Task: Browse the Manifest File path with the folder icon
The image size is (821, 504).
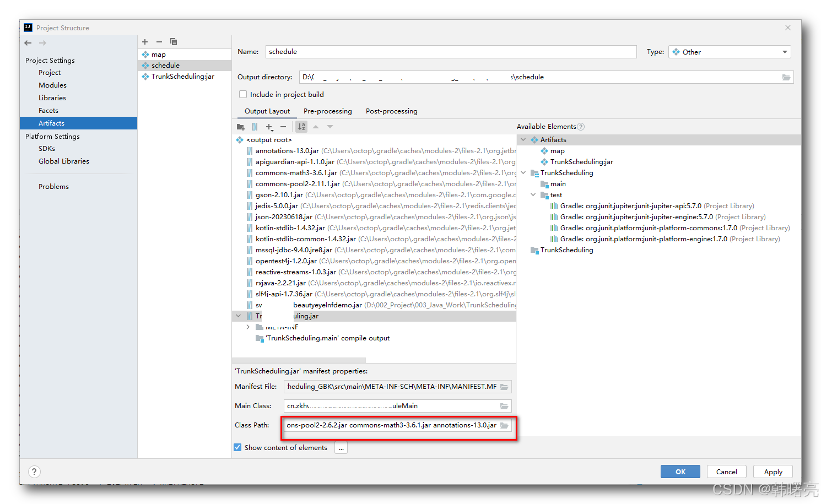Action: [x=504, y=386]
